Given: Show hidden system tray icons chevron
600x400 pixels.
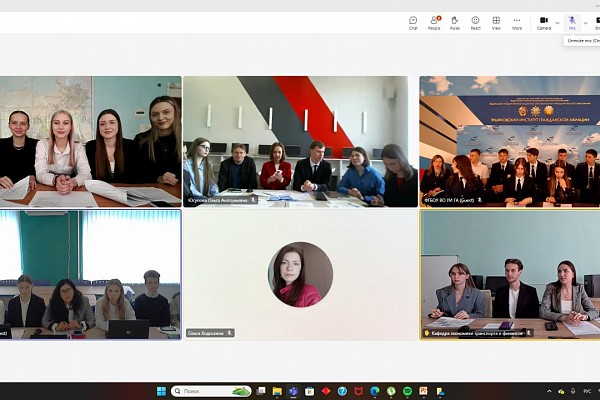Looking at the screenshot, I should [549, 391].
